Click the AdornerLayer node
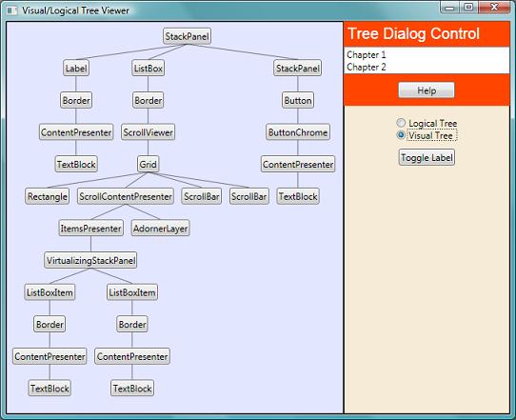 pyautogui.click(x=160, y=229)
